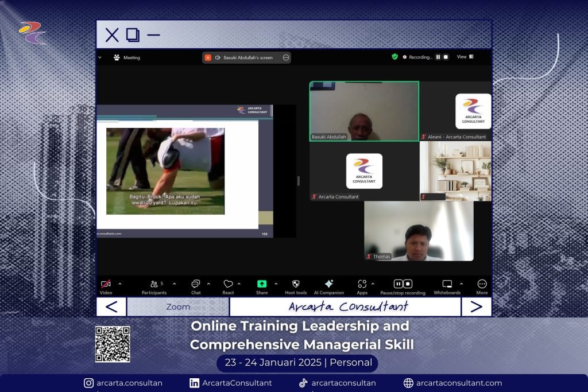
Task: Click the green Share screen icon
Action: click(262, 284)
